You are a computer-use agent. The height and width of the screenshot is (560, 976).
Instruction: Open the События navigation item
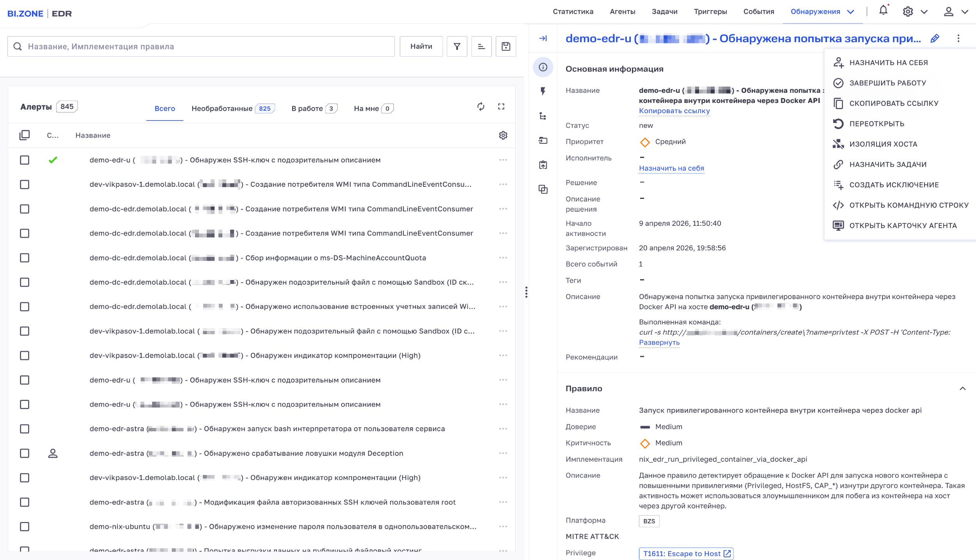tap(758, 12)
